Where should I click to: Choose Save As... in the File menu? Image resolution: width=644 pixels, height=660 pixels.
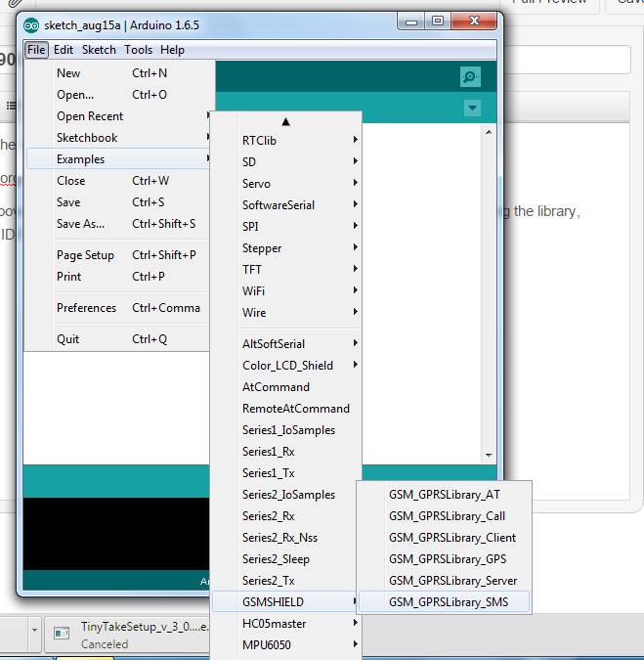(118, 224)
